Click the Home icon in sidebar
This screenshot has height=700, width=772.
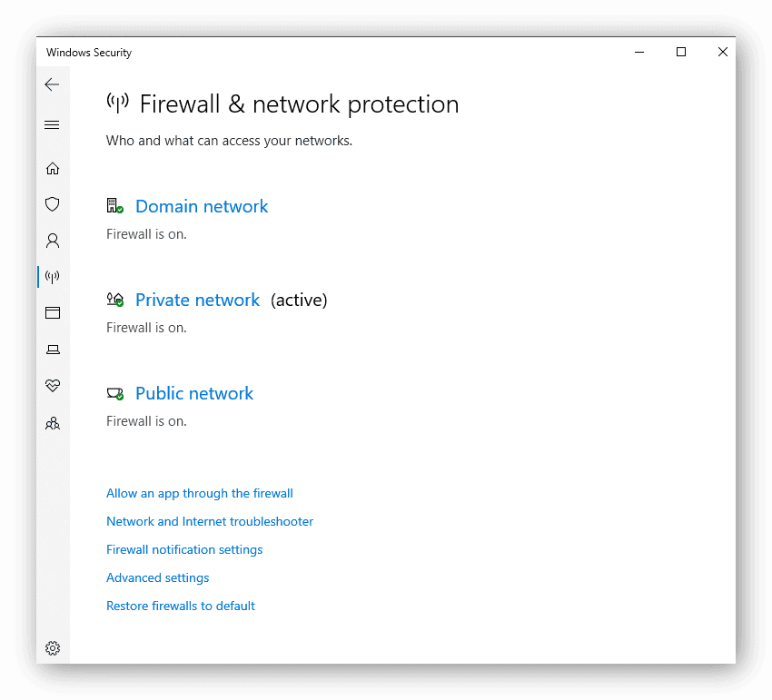(52, 168)
